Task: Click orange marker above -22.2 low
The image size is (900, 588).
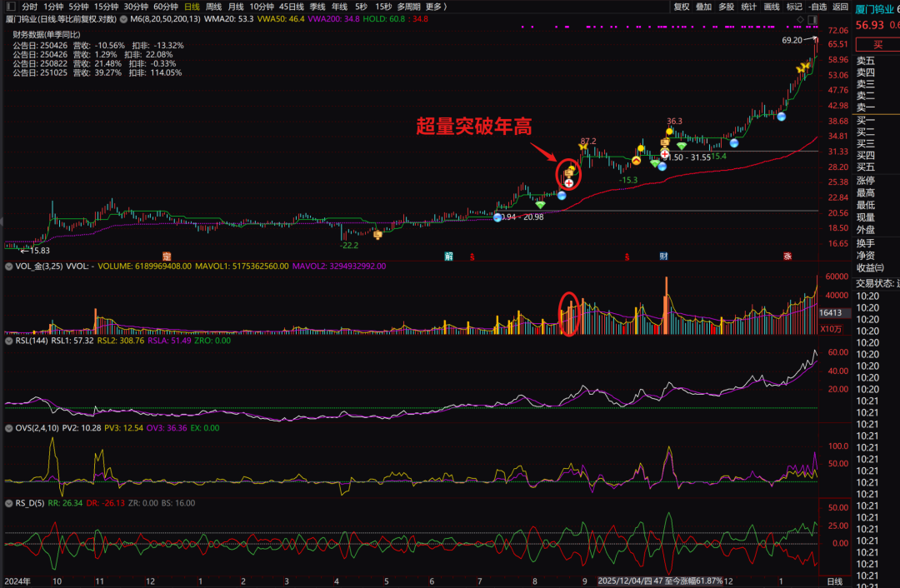Action: (377, 235)
